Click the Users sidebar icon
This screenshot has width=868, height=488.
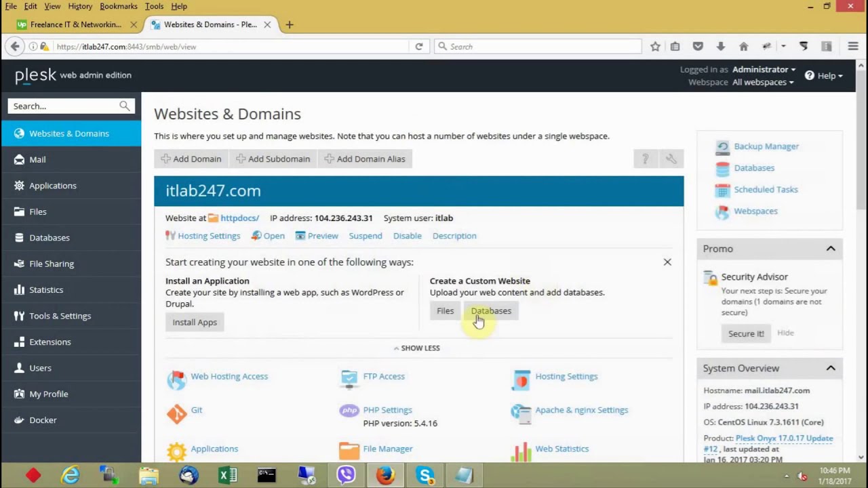coord(18,368)
